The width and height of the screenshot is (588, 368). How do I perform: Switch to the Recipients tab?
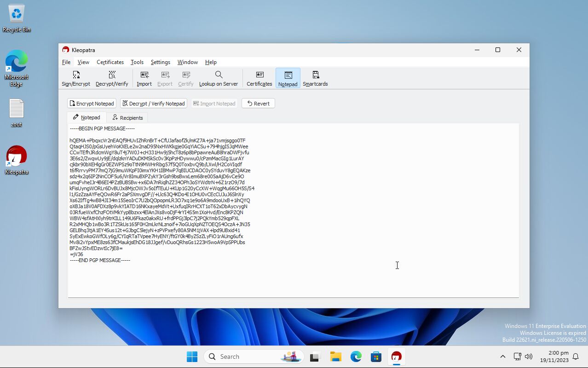pyautogui.click(x=127, y=117)
